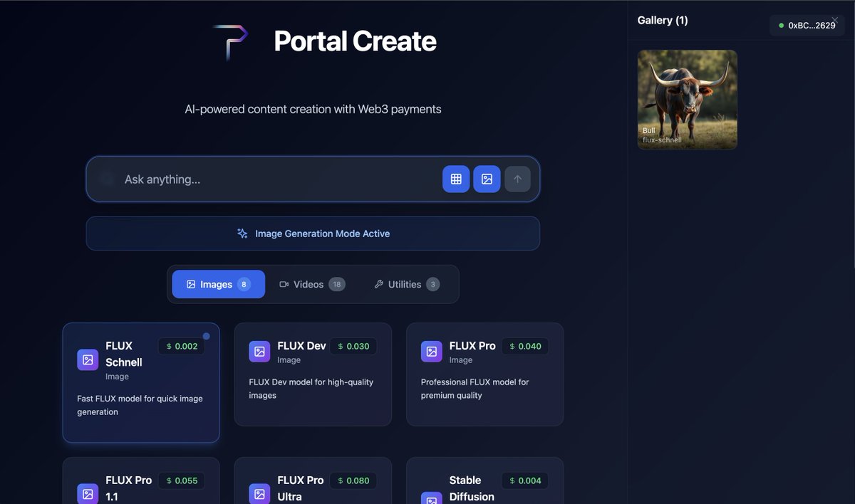Focus the Ask anything input field
Image resolution: width=855 pixels, height=504 pixels.
[278, 179]
